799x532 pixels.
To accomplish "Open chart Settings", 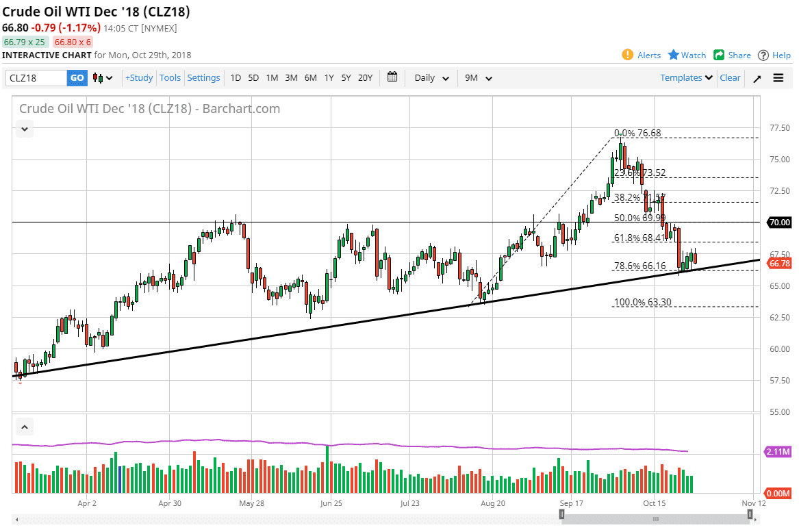I will (x=203, y=78).
